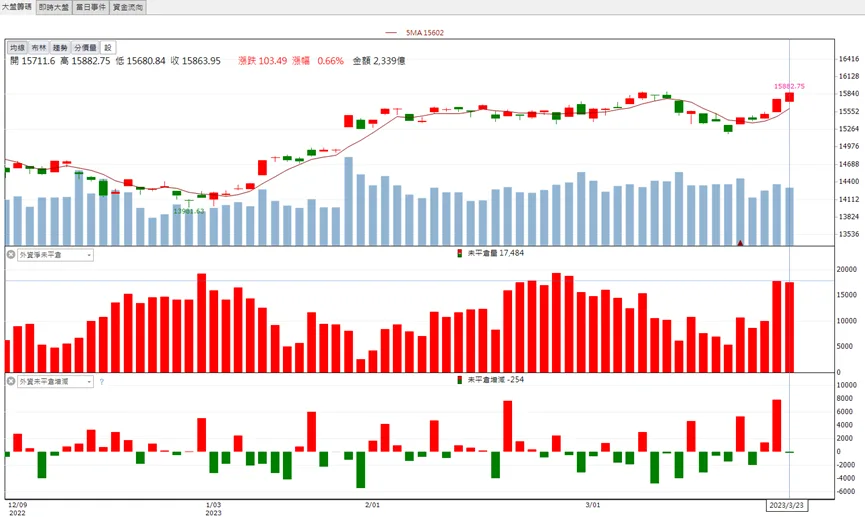Click the 16416 price axis label
Viewport: 865px width, 517px height.
tap(849, 59)
